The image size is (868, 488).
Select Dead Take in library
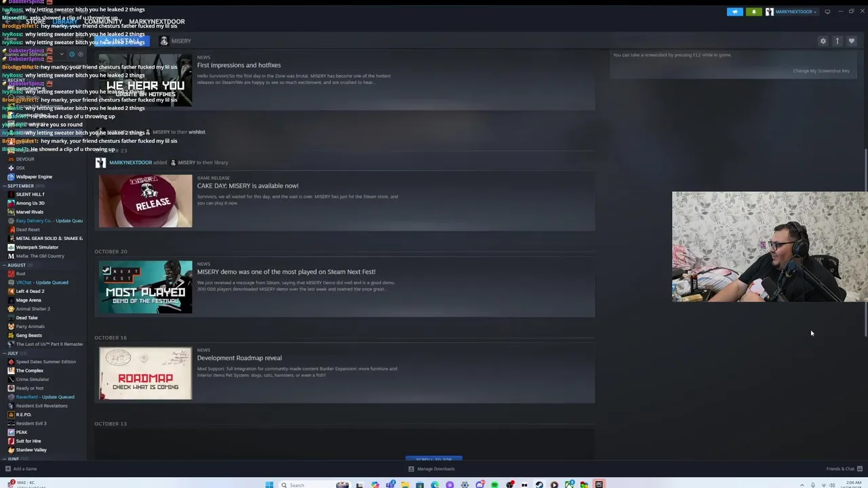26,318
